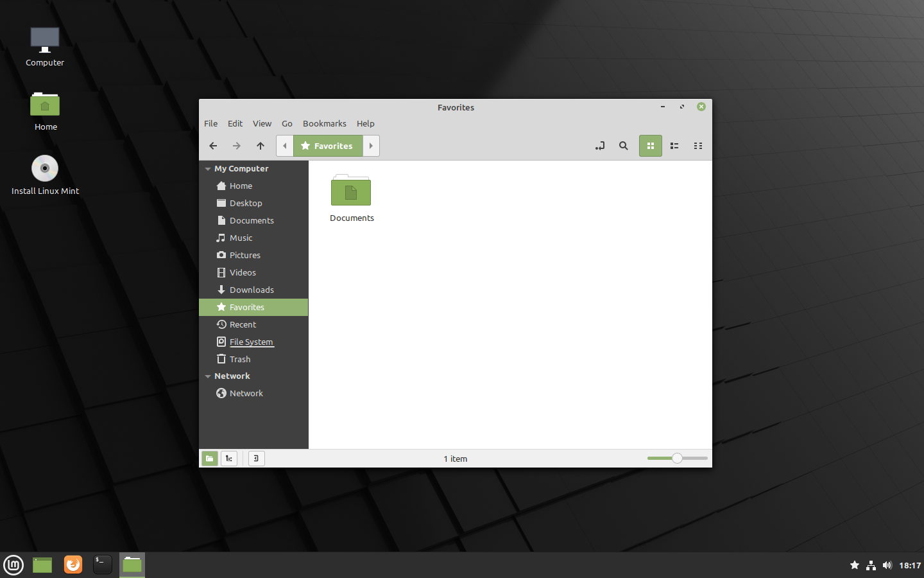This screenshot has width=924, height=578.
Task: Go back using the left arrow toolbar button
Action: [213, 146]
